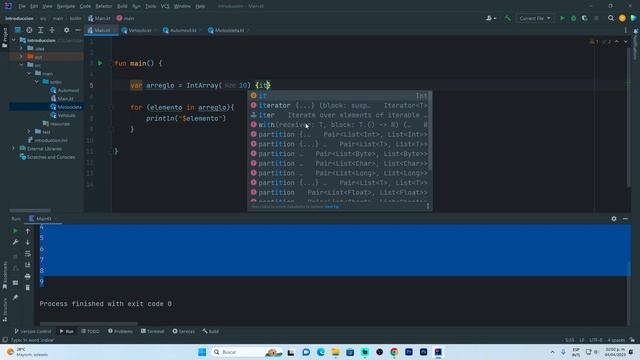Build project with the hammer icon
This screenshot has width=640, height=360.
tap(508, 18)
